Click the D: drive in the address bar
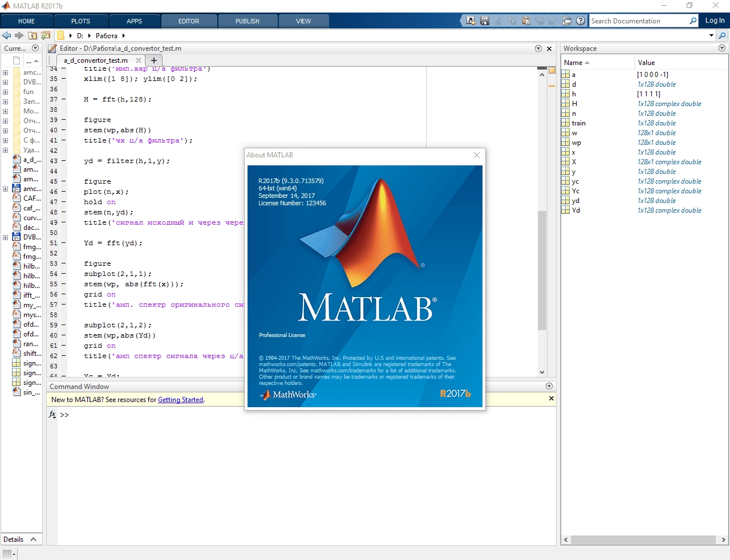This screenshot has width=730, height=560. click(80, 35)
